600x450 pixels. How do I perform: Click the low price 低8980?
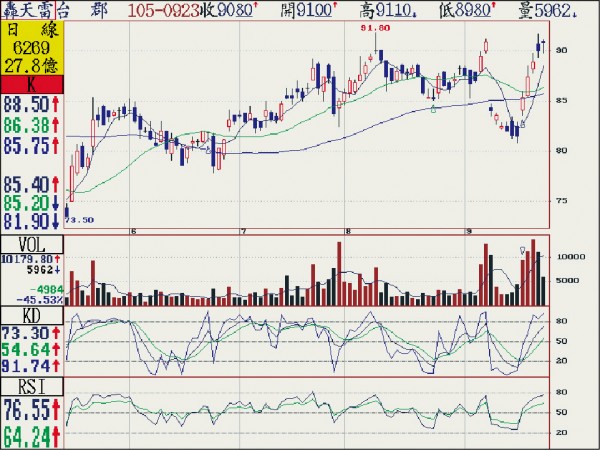click(x=467, y=10)
